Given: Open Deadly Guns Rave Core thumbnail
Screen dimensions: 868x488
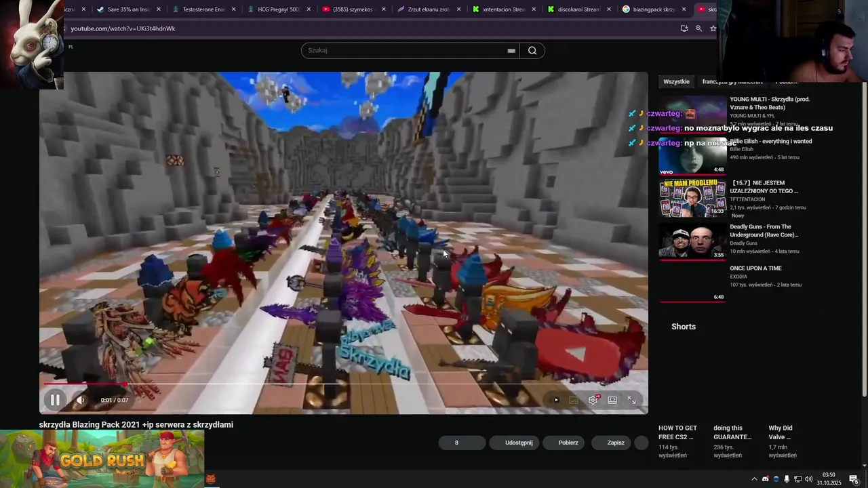Looking at the screenshot, I should [x=692, y=241].
